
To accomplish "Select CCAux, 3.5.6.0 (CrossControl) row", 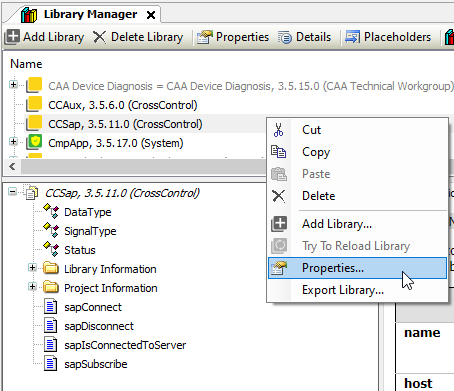I will tap(123, 105).
